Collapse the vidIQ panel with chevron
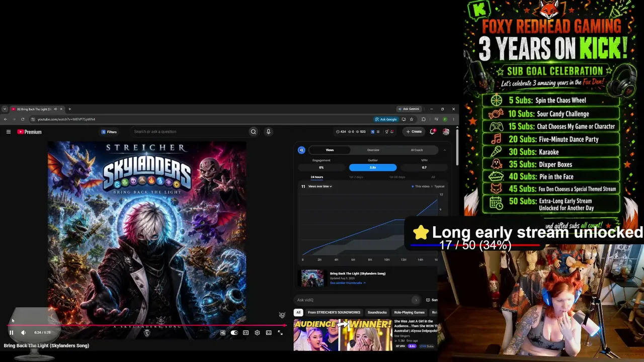Image resolution: width=644 pixels, height=362 pixels. pos(444,150)
